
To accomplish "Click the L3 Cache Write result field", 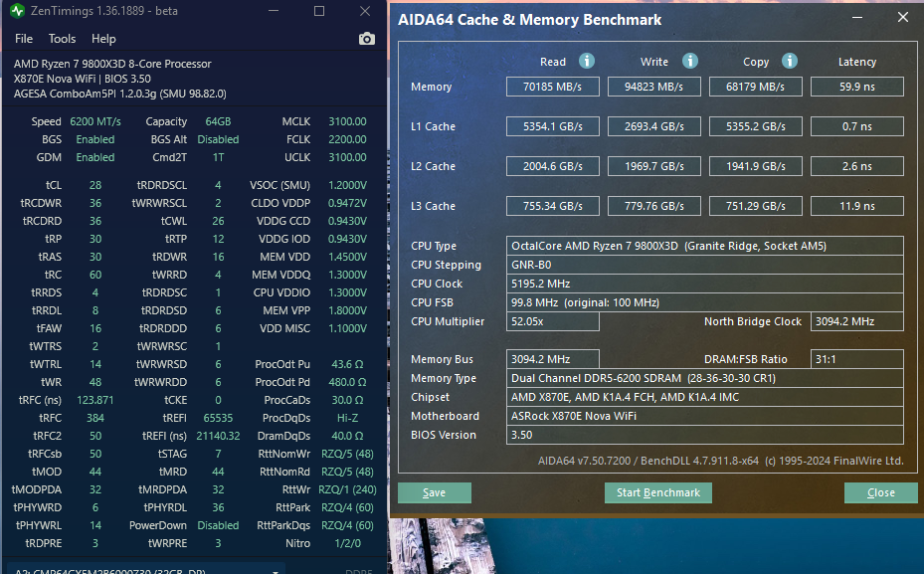I will click(653, 206).
